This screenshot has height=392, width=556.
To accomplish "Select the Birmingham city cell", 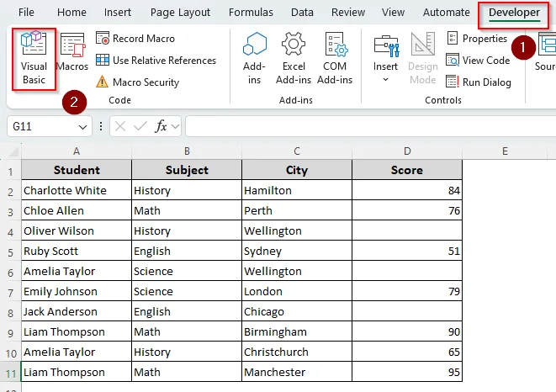I will click(x=297, y=331).
